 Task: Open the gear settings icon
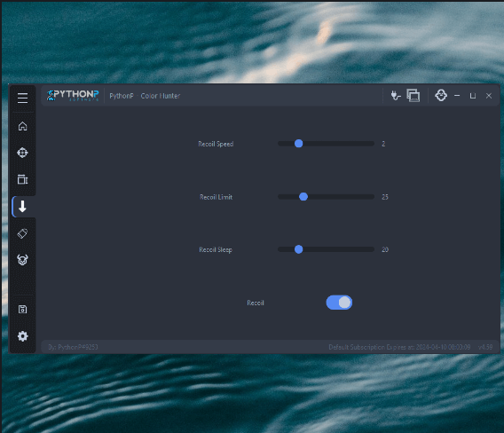tap(22, 336)
